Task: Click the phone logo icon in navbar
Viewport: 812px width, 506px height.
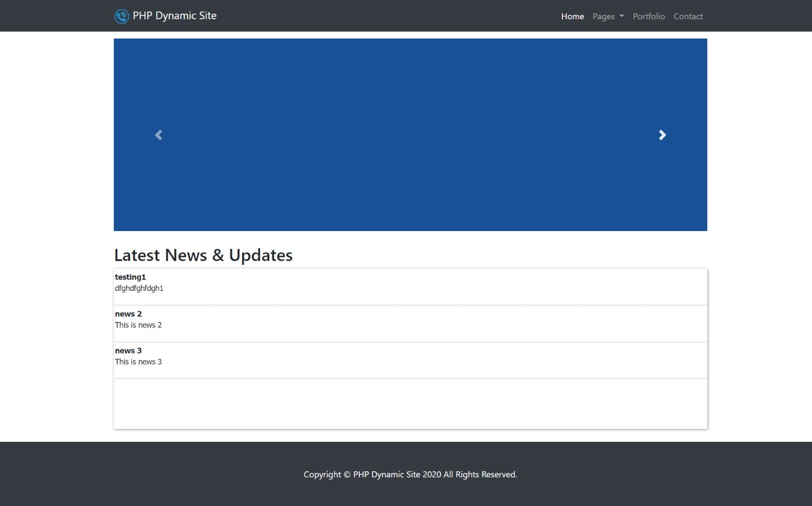Action: [121, 16]
